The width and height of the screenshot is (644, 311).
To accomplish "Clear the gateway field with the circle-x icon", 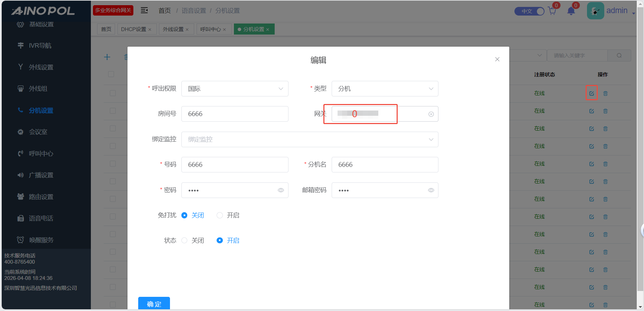I will pos(431,114).
